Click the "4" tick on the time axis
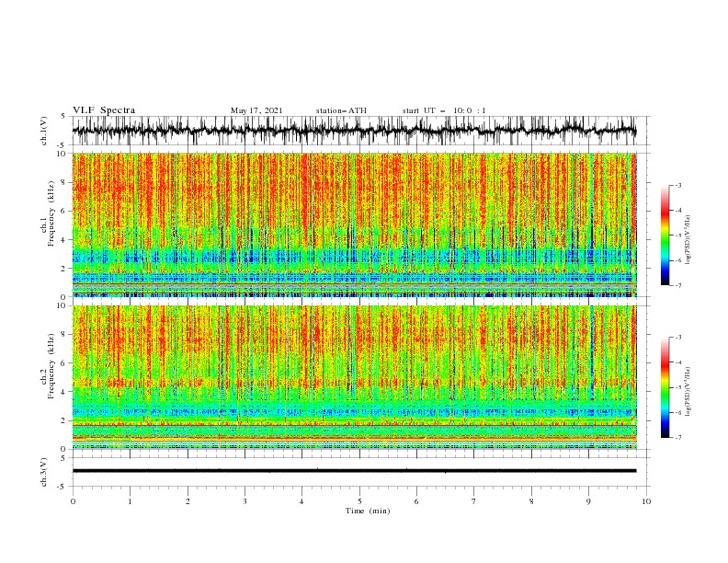 (302, 501)
